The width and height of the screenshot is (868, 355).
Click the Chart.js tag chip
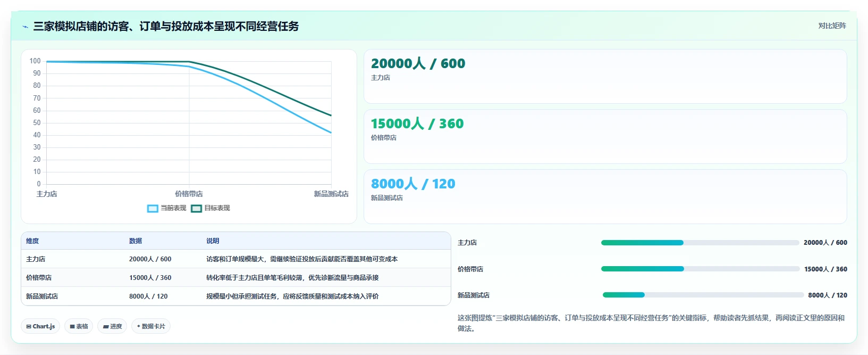(40, 326)
